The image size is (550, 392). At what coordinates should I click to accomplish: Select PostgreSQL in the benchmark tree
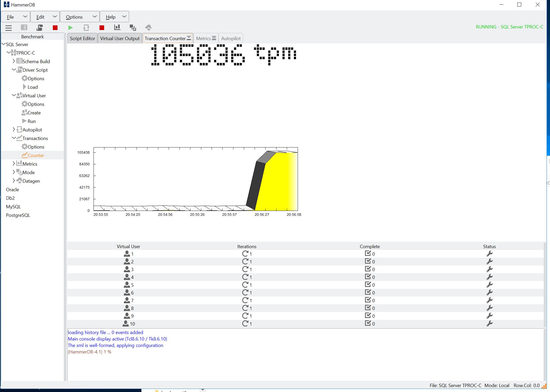(x=18, y=215)
